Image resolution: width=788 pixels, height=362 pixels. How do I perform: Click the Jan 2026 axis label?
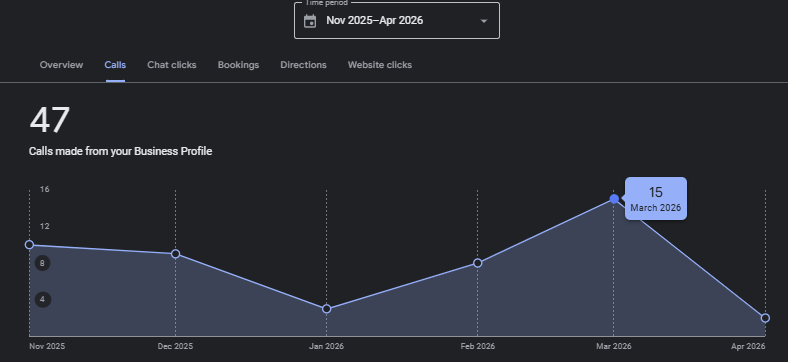(x=327, y=346)
